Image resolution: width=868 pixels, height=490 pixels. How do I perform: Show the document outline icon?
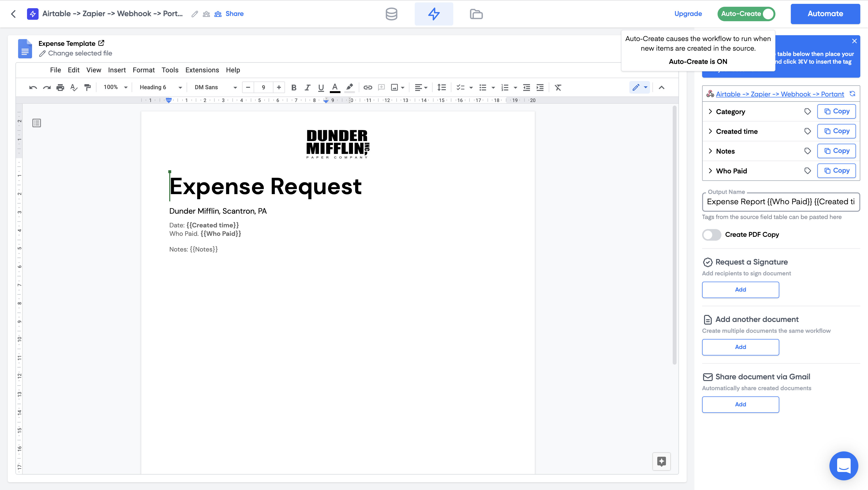[x=37, y=123]
